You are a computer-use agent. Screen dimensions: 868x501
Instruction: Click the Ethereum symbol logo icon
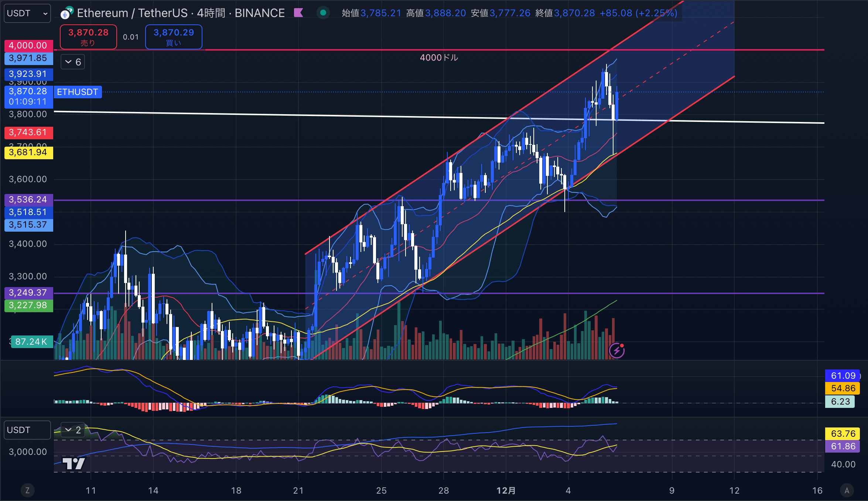click(66, 13)
